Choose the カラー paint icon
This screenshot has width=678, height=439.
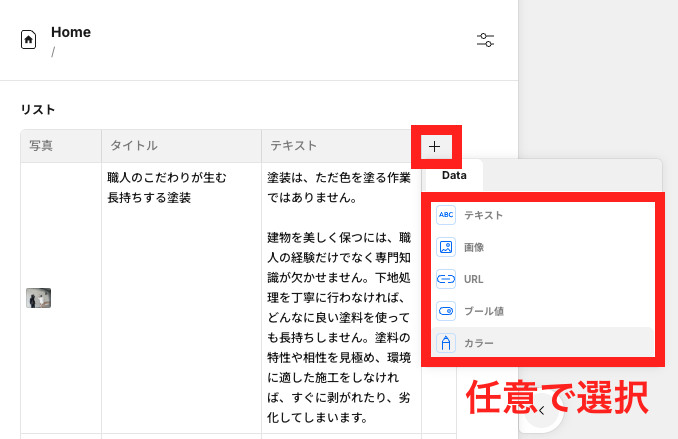446,343
